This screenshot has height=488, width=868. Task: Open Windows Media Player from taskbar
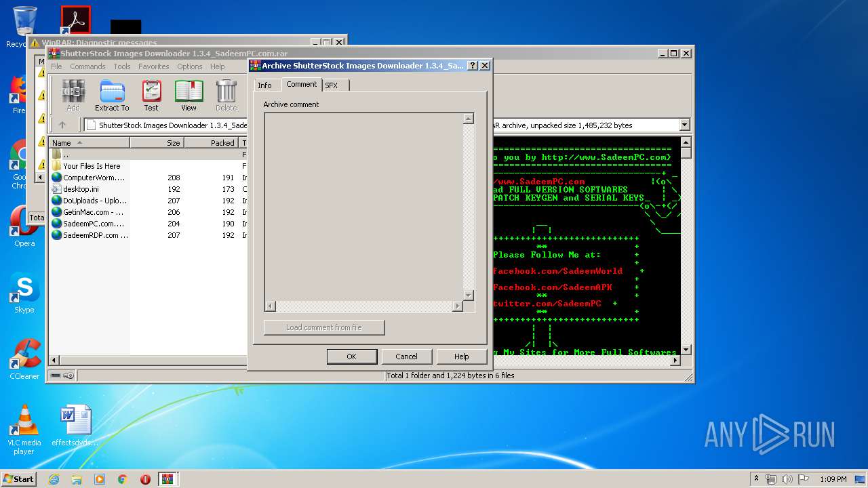pos(100,479)
